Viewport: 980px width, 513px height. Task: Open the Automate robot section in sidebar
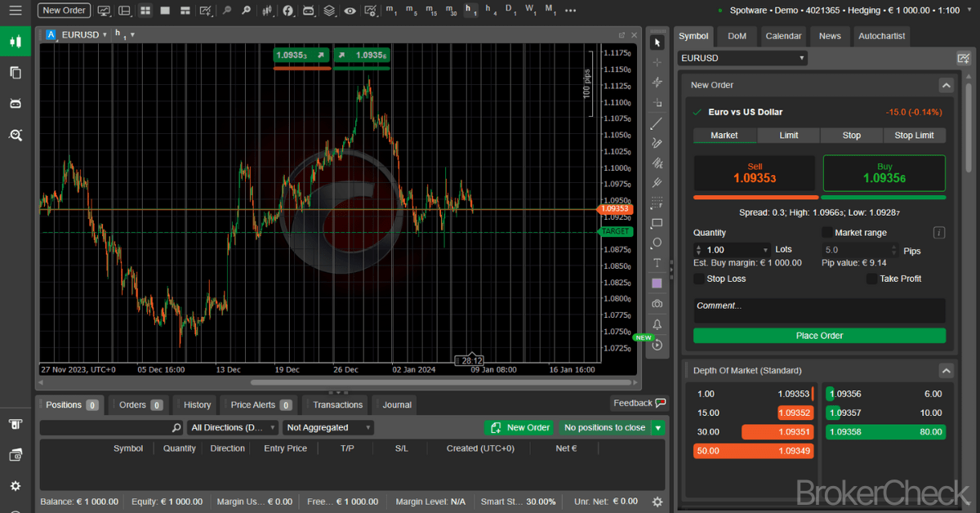[x=15, y=103]
